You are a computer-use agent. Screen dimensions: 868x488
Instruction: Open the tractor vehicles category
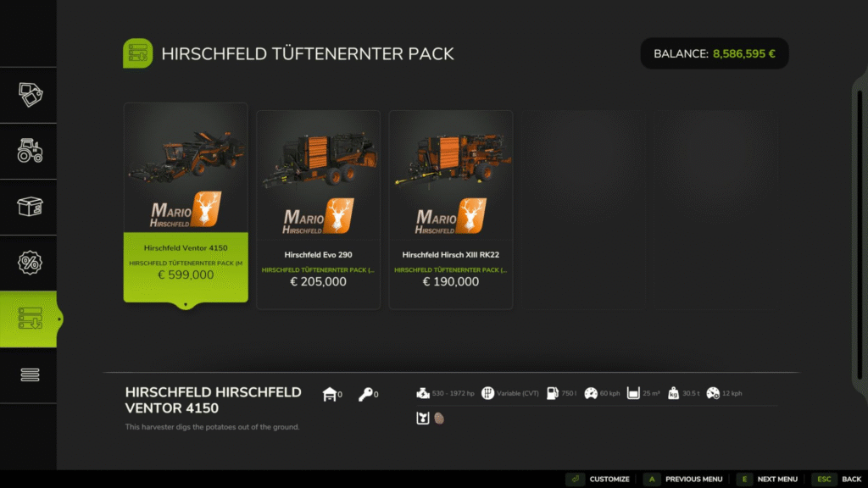pos(30,151)
